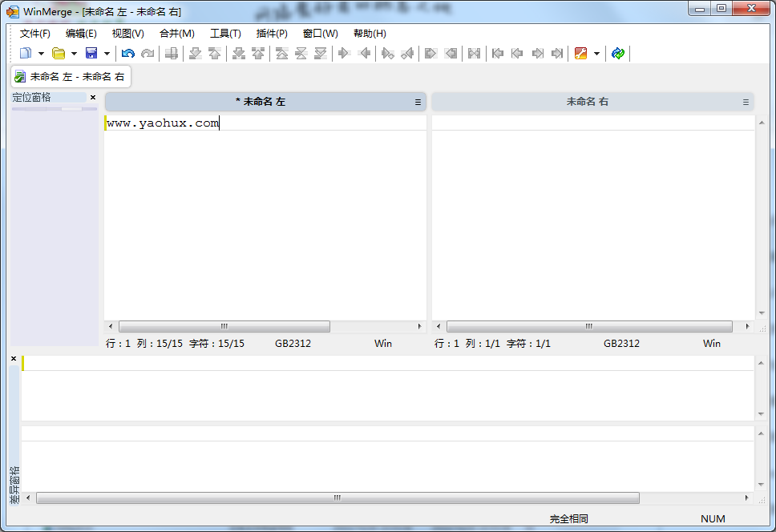Click the Options icon left of Refresh
776x532 pixels.
pos(581,54)
